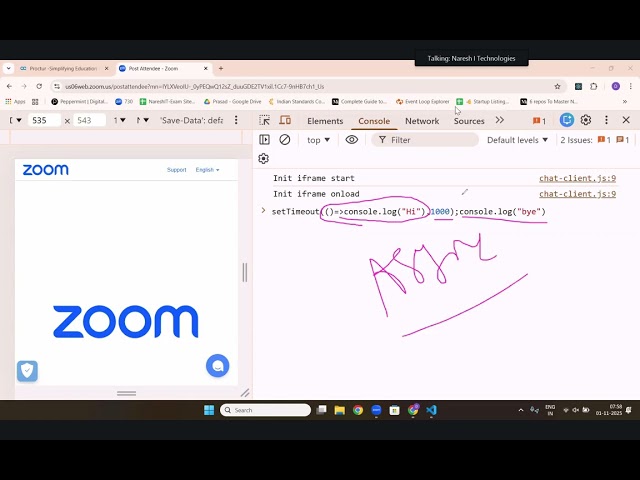Open the English language dropdown

click(207, 170)
